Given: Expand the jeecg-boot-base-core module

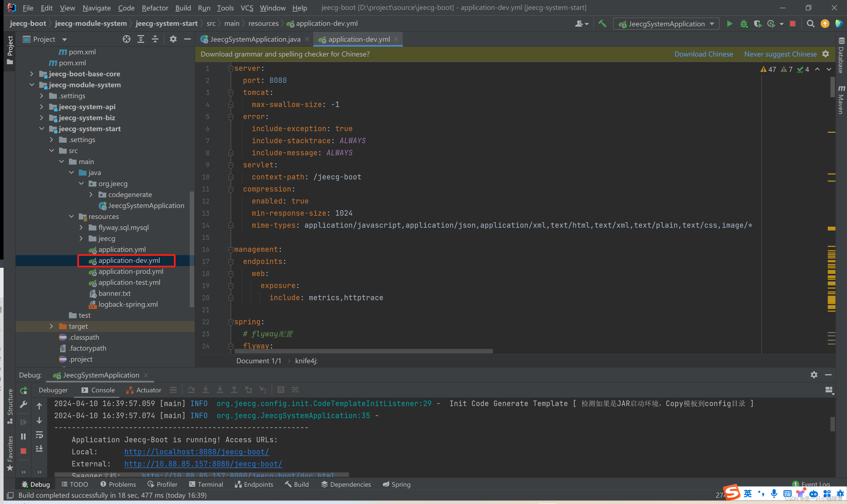Looking at the screenshot, I should 31,73.
